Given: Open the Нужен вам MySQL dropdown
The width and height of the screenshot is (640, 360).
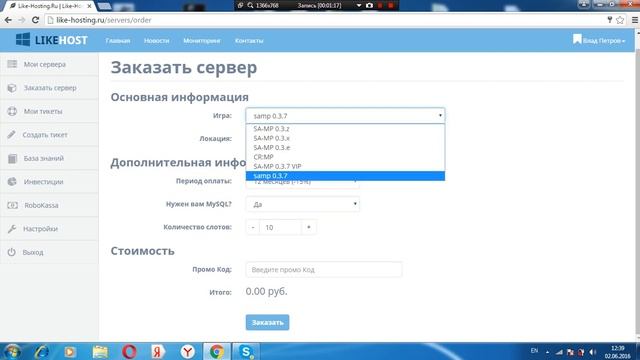Looking at the screenshot, I should (x=302, y=204).
